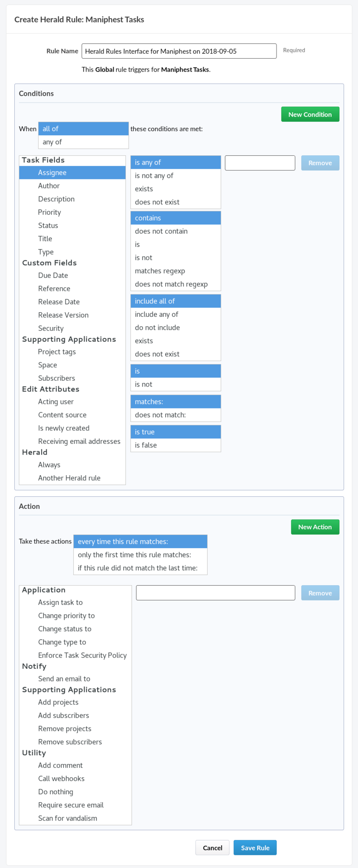Select 'include any of' operator
358x868 pixels.
(x=176, y=314)
